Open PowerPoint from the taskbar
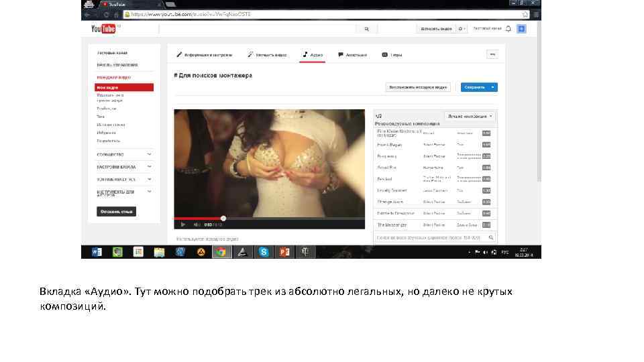Viewport: 644px width, 362px height. pos(284,252)
